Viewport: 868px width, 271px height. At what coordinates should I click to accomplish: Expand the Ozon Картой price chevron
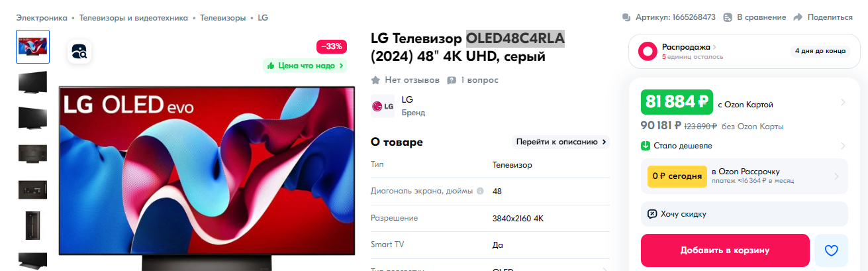(843, 102)
